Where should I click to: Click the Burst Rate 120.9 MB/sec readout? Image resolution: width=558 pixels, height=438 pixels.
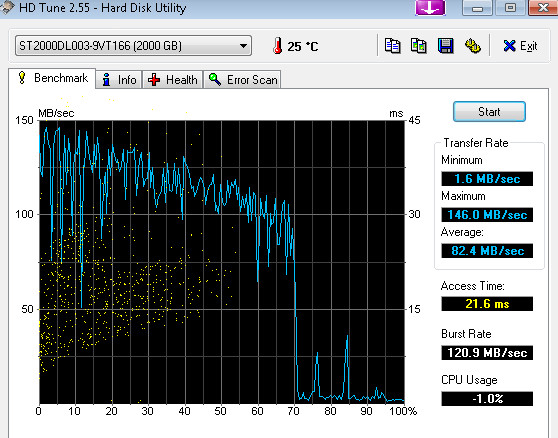click(x=487, y=353)
